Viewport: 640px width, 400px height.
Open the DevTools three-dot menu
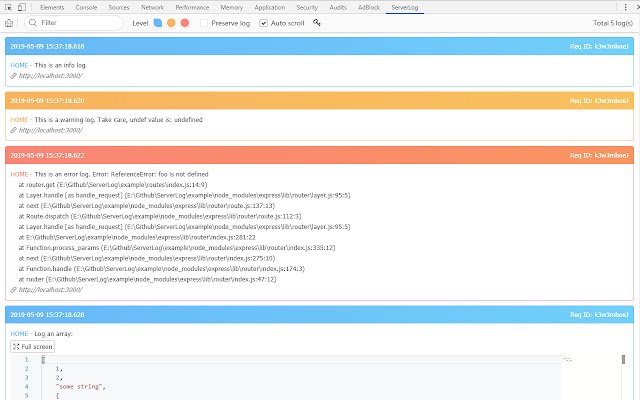pyautogui.click(x=625, y=7)
